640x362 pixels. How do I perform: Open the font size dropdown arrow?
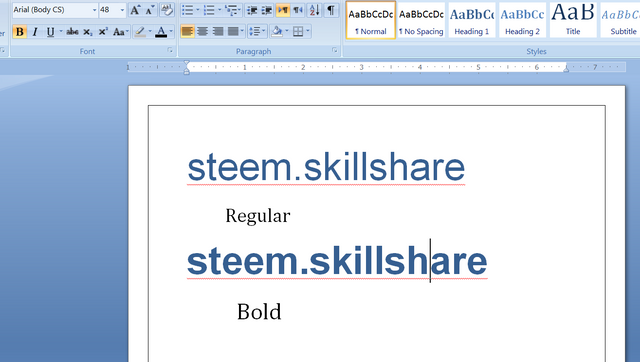coord(122,10)
